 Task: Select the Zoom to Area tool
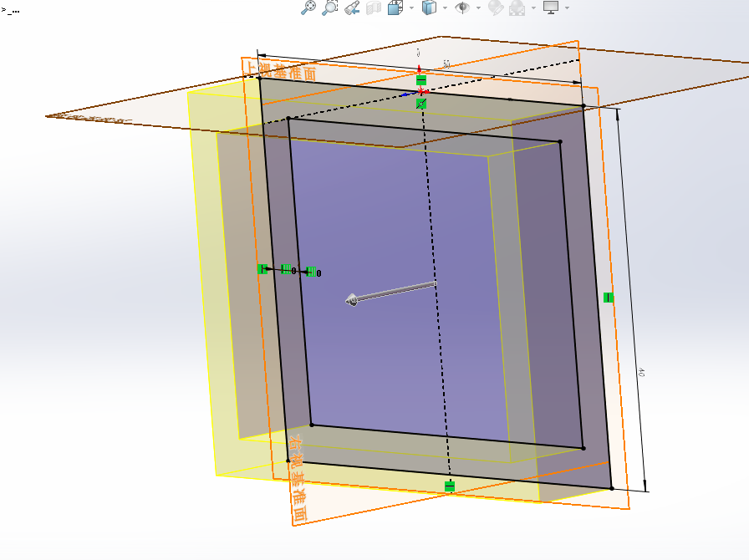(x=330, y=8)
